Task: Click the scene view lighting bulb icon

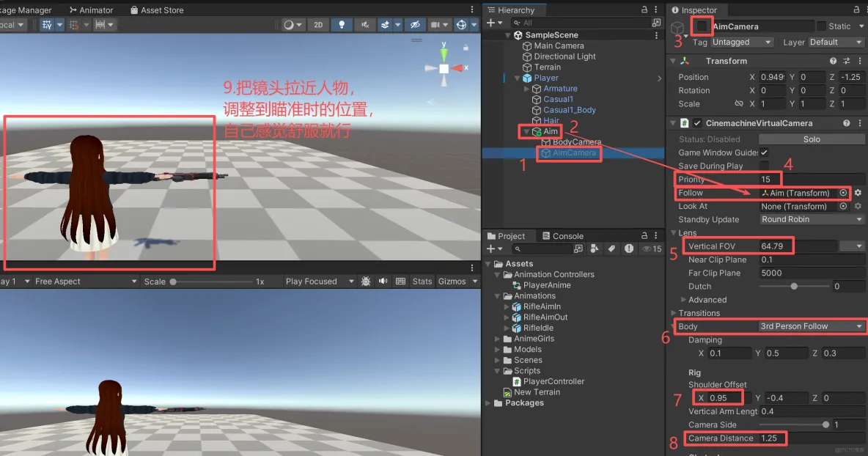Action: click(341, 24)
